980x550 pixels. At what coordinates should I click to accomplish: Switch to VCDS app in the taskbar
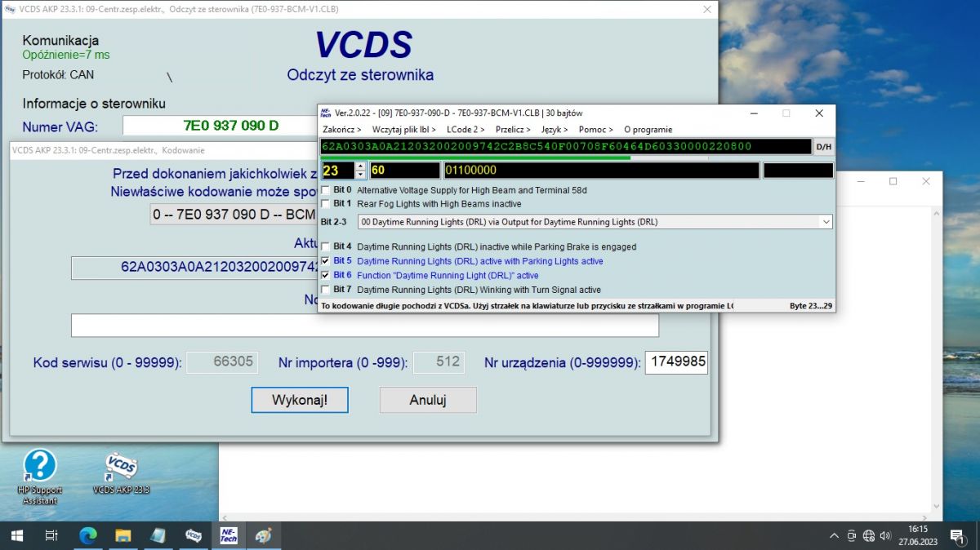(194, 535)
